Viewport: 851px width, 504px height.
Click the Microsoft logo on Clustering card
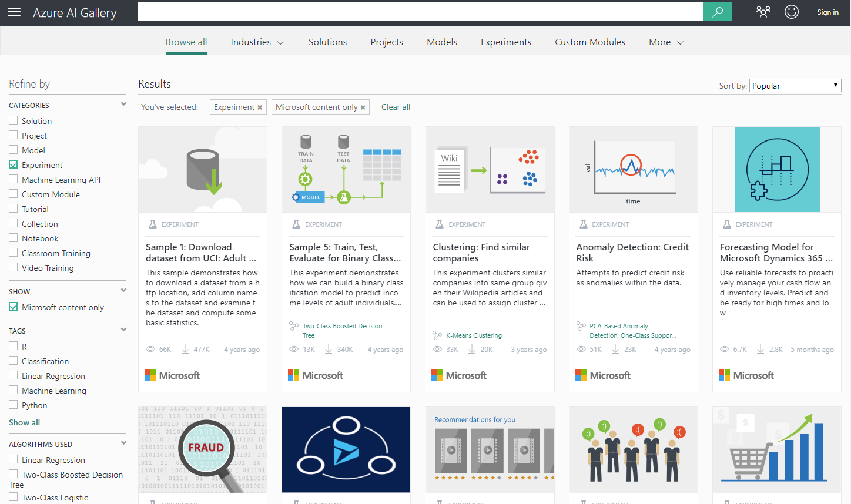[x=459, y=375]
